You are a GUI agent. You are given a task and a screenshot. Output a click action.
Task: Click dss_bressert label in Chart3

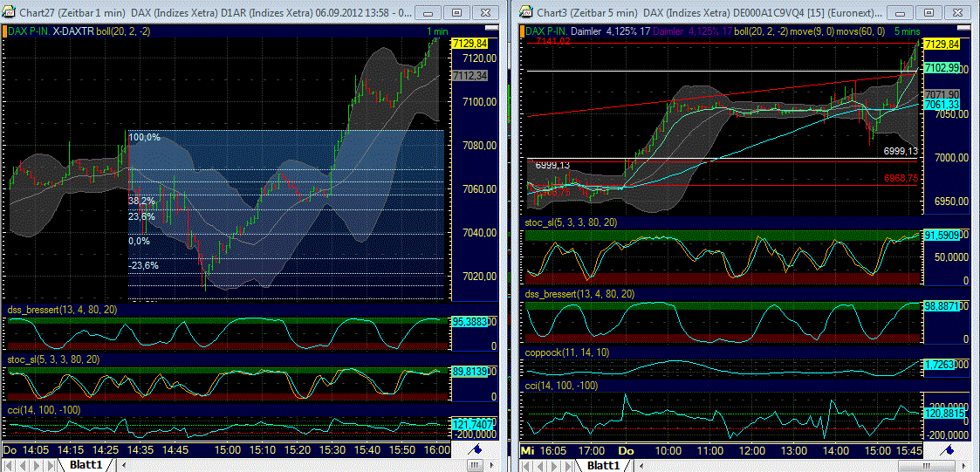pos(580,293)
